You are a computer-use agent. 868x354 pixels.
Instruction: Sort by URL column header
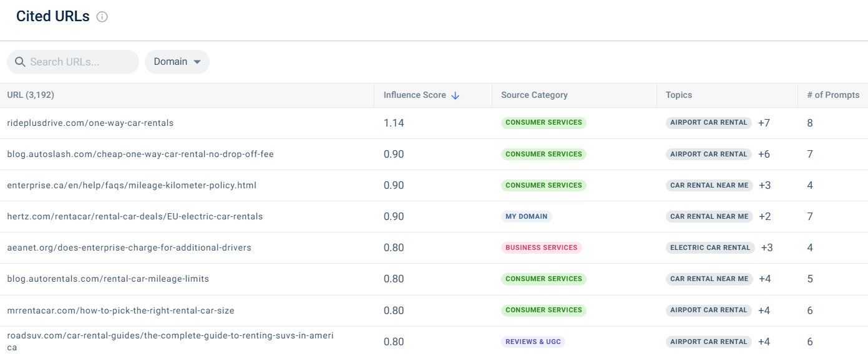pos(31,95)
